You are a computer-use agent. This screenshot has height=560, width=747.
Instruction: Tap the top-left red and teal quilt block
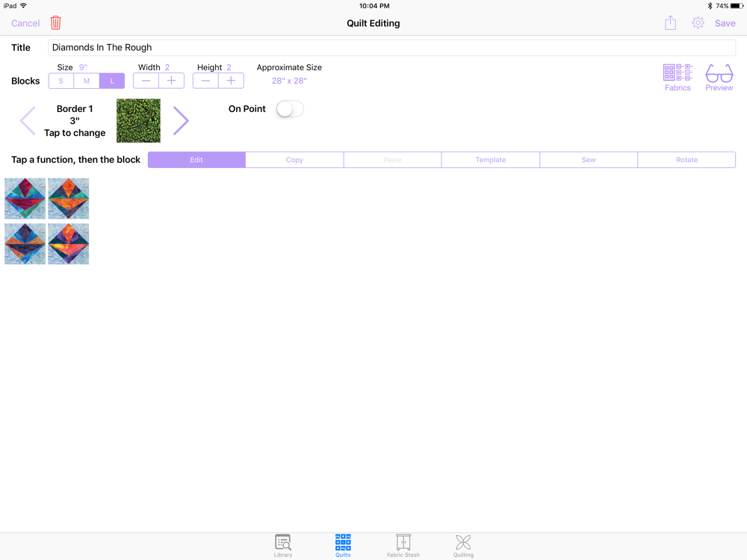25,199
